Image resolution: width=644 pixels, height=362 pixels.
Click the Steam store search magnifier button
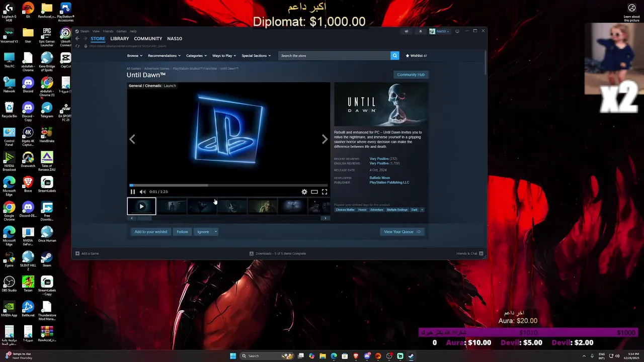coord(395,56)
